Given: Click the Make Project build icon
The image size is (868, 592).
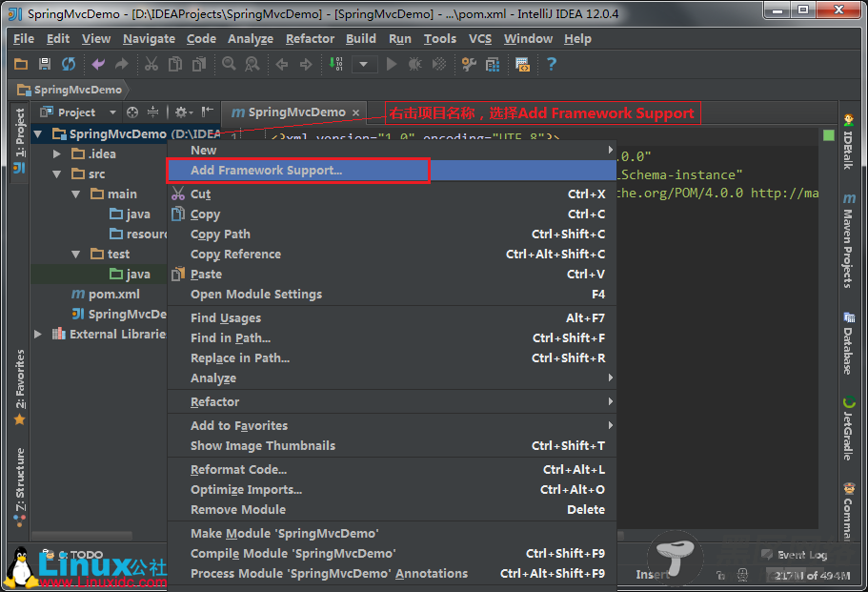Looking at the screenshot, I should [336, 64].
